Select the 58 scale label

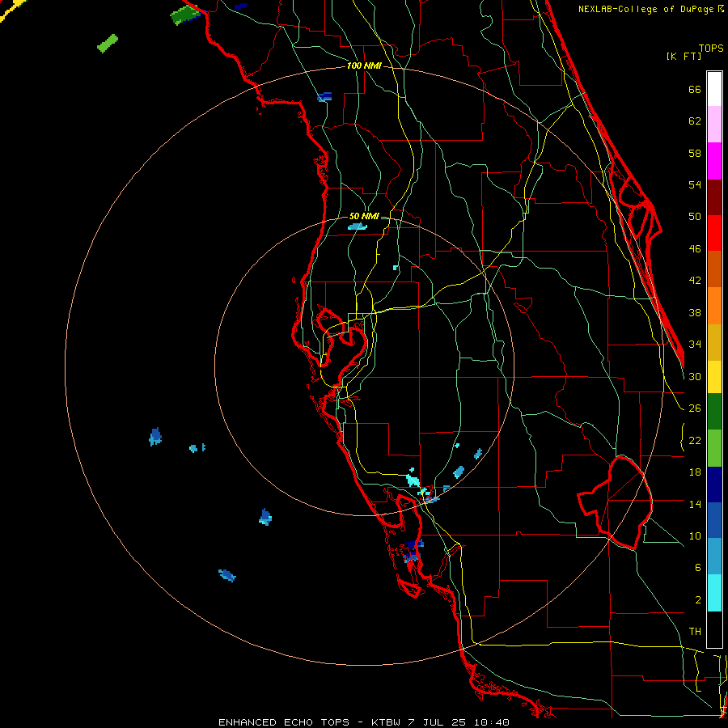click(x=695, y=153)
